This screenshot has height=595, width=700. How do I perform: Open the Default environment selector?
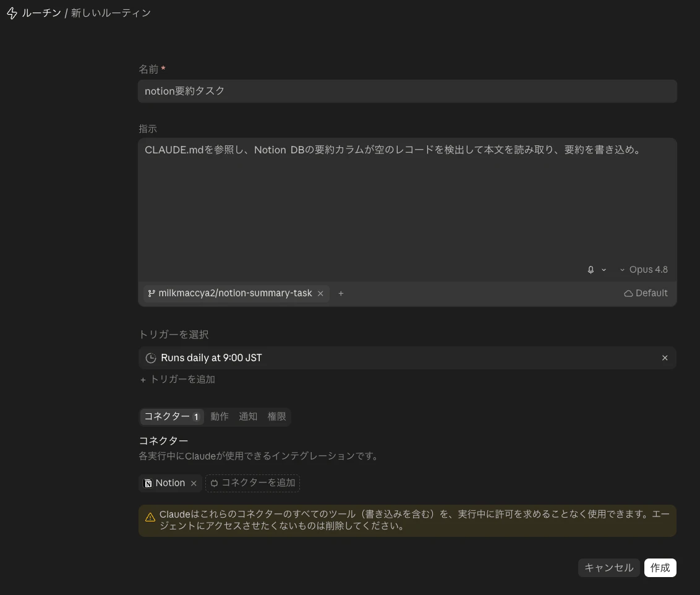(x=646, y=293)
